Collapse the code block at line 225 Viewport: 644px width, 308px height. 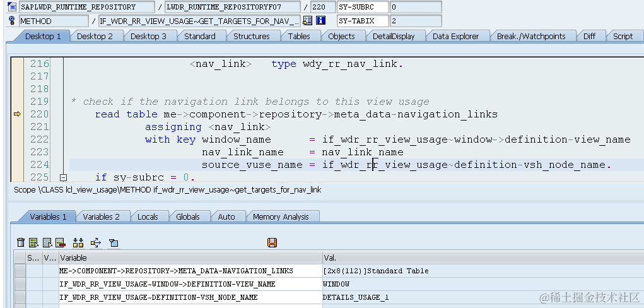(x=63, y=177)
